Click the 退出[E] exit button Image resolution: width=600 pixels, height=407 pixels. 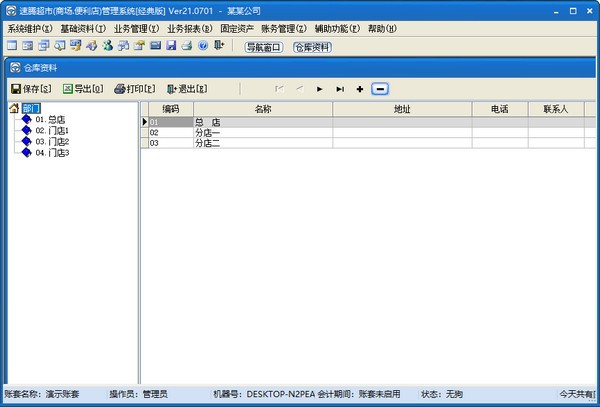pos(187,89)
